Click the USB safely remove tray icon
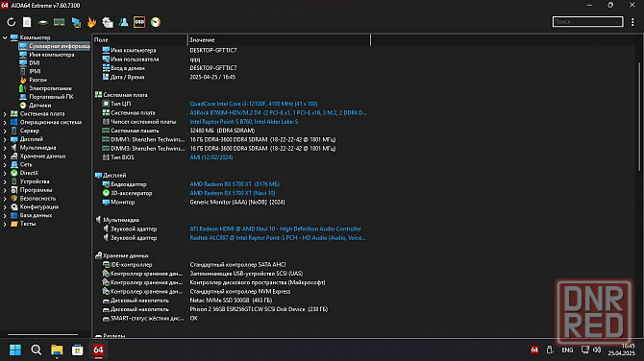The width and height of the screenshot is (644, 361). pos(550,349)
